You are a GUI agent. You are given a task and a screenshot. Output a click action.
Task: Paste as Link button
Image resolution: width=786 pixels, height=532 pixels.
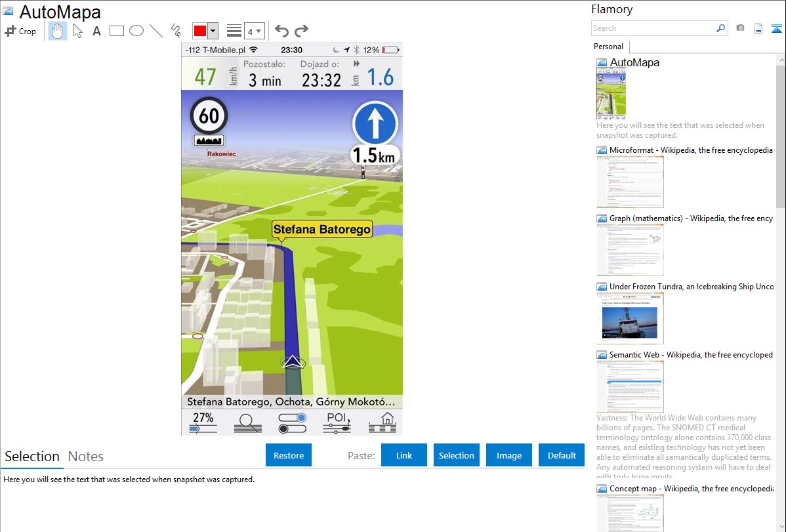[404, 455]
